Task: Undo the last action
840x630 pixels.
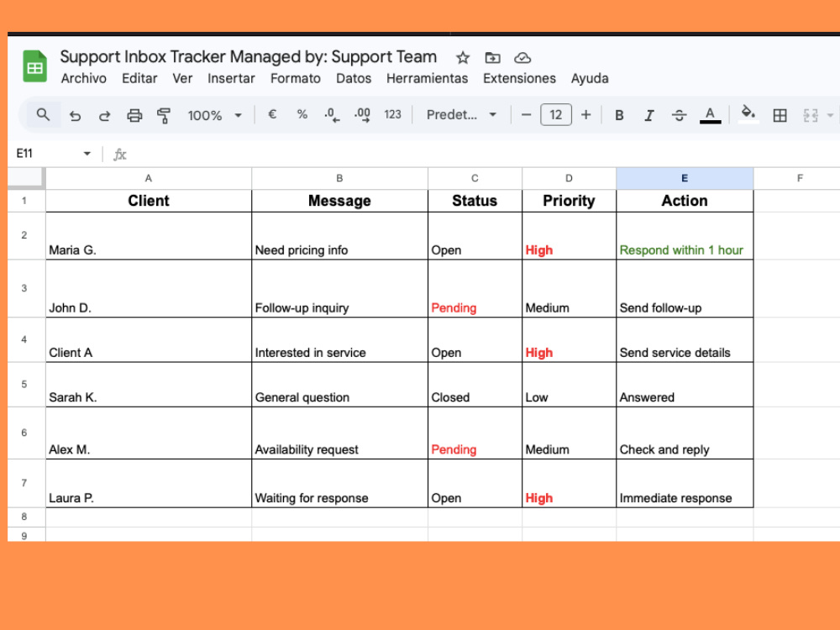Action: [x=75, y=115]
